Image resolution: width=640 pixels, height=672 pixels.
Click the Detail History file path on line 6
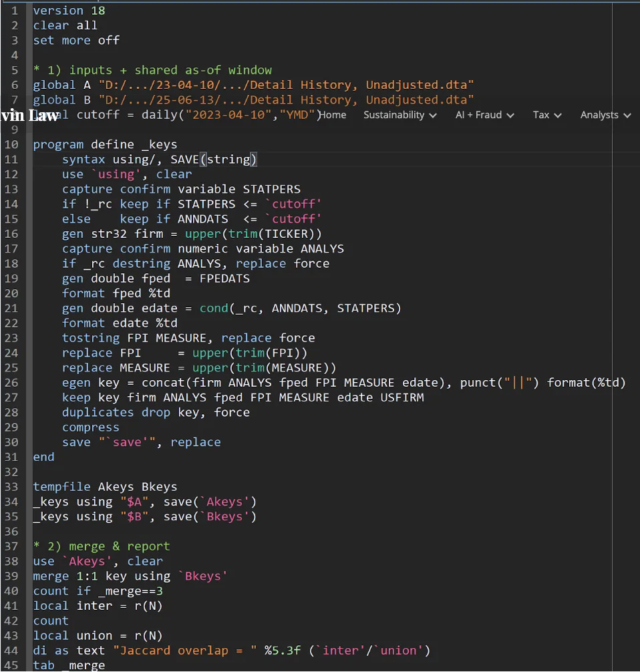pyautogui.click(x=234, y=84)
